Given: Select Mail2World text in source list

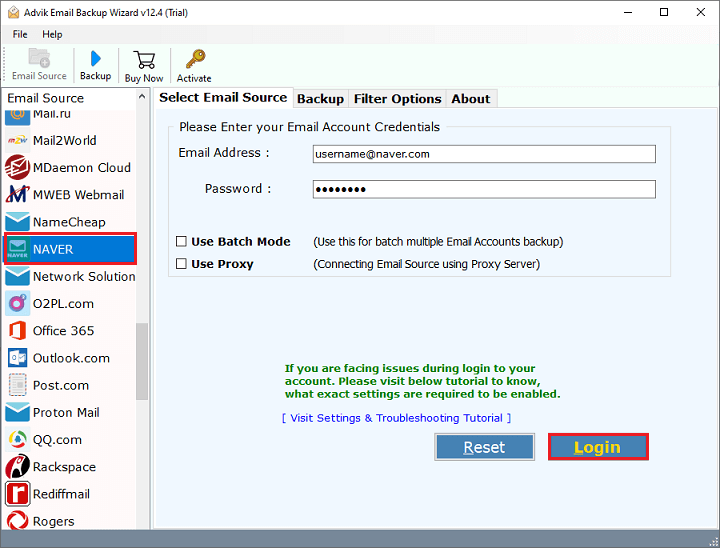Looking at the screenshot, I should 65,141.
